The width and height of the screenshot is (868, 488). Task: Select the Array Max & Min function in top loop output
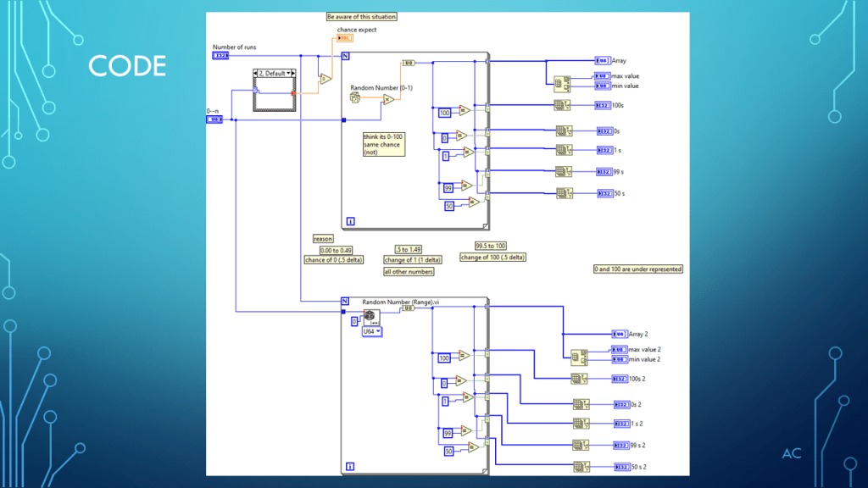(x=561, y=83)
